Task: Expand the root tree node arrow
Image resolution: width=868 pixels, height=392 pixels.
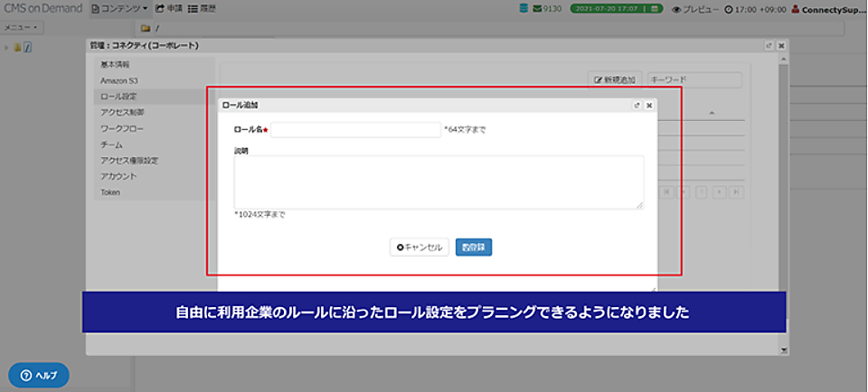Action: pos(7,47)
